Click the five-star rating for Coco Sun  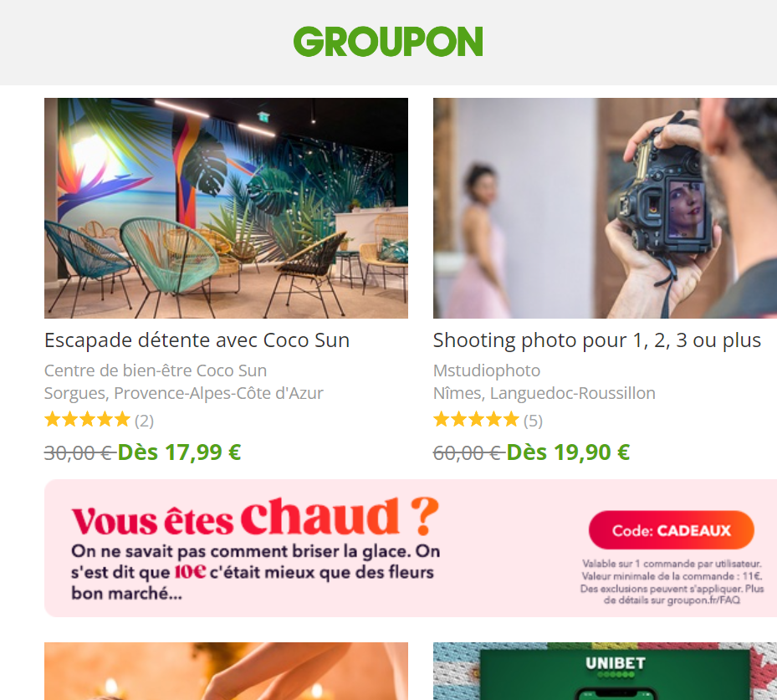(x=87, y=420)
